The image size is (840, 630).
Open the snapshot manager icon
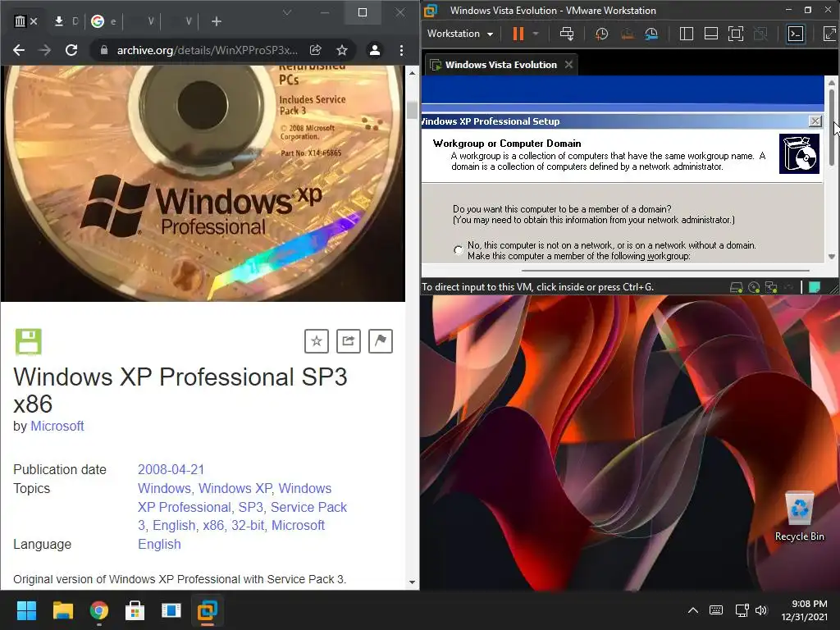pos(651,34)
